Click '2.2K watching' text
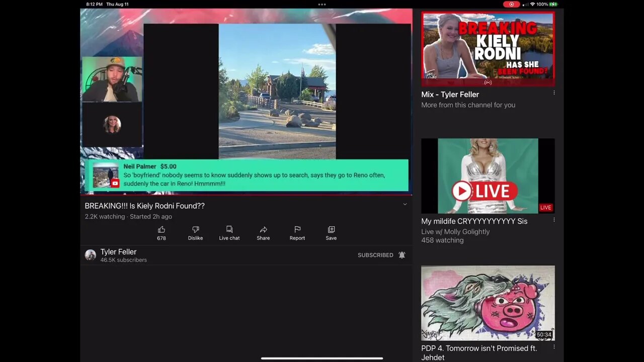 105,217
